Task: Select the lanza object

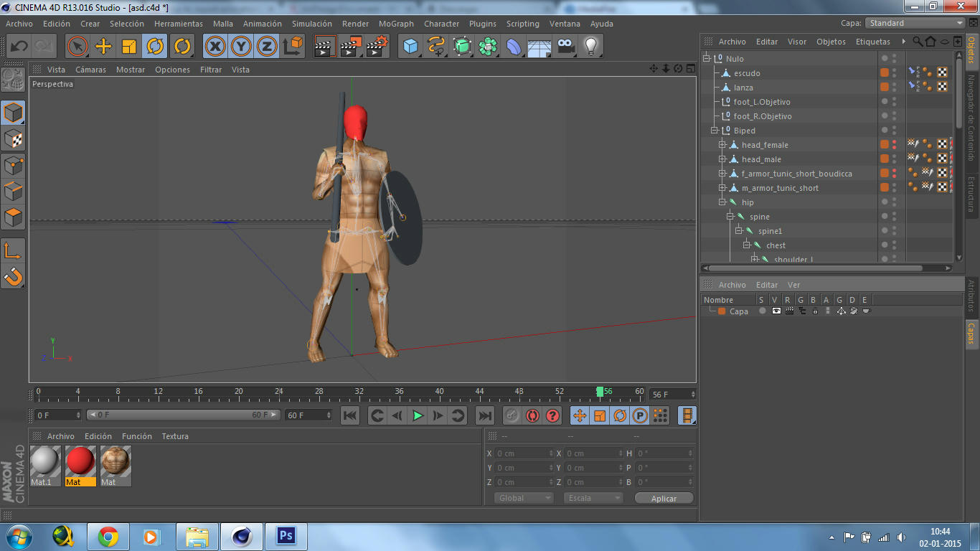Action: [x=743, y=88]
